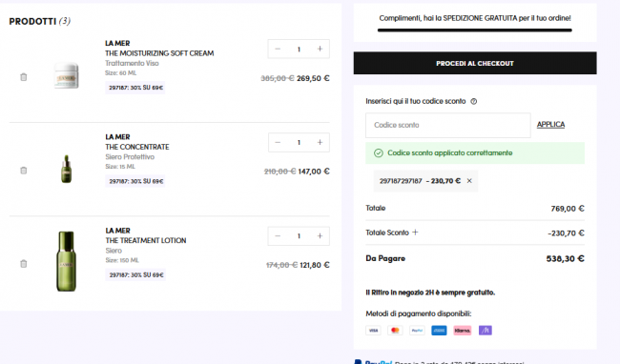Click the Totale value 769,00 €

(568, 209)
